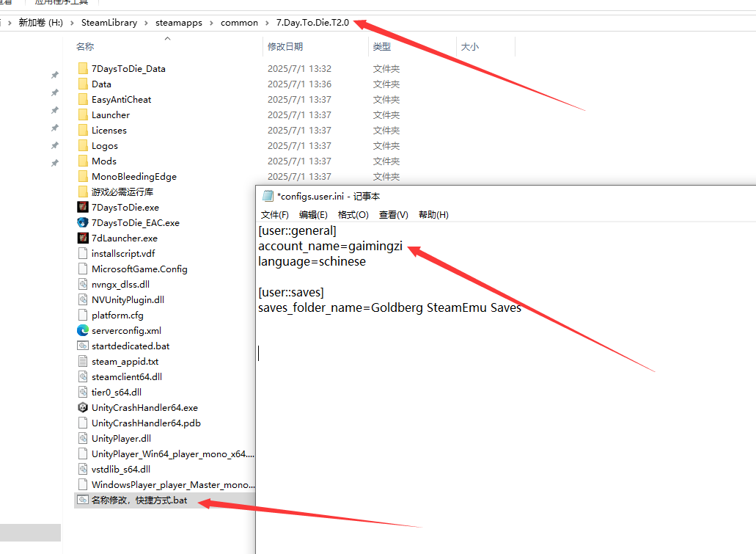Screen dimensions: 756x554
Task: Click the Mods folder icon
Action: pos(83,161)
